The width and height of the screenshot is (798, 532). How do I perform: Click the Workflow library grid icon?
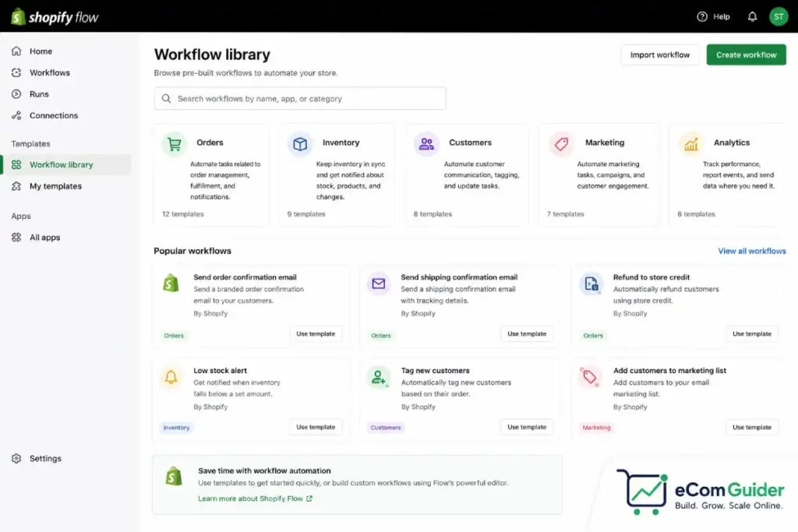coord(16,164)
